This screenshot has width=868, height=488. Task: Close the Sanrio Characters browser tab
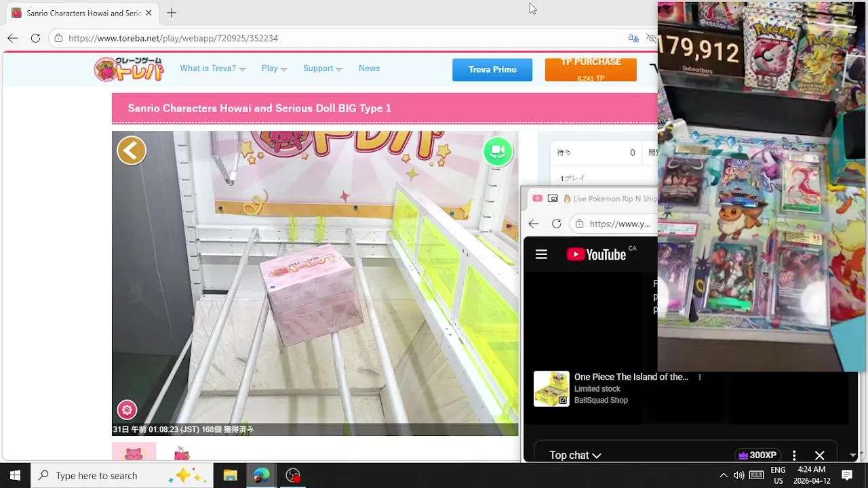pos(149,13)
